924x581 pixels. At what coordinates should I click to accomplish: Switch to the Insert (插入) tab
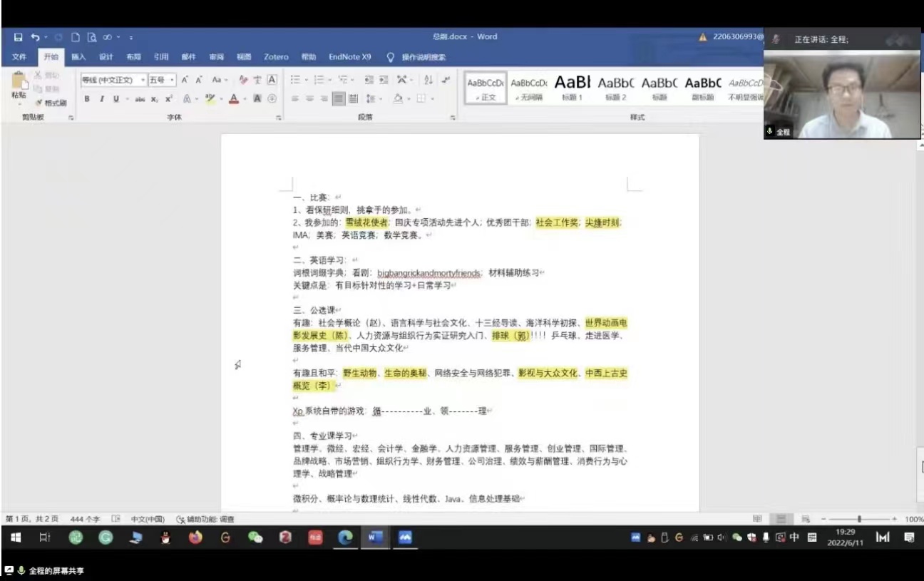coord(78,57)
